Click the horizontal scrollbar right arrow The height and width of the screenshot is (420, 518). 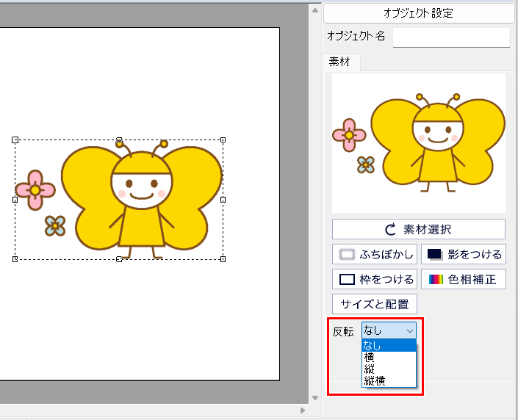pos(303,410)
